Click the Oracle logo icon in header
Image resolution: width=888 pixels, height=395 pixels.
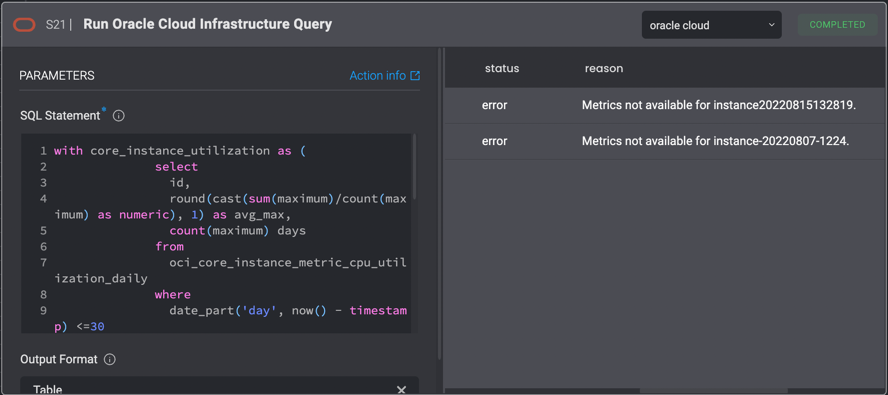tap(24, 25)
